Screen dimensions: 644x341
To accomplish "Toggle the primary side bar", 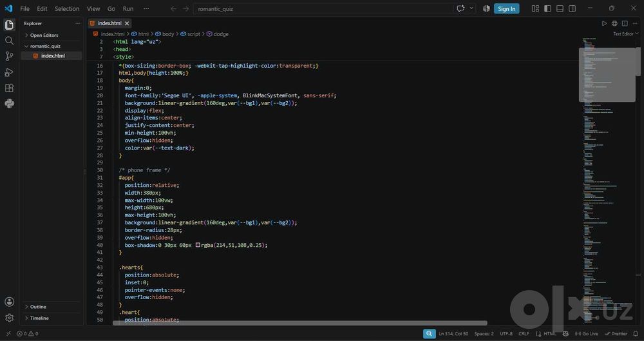I will (547, 8).
